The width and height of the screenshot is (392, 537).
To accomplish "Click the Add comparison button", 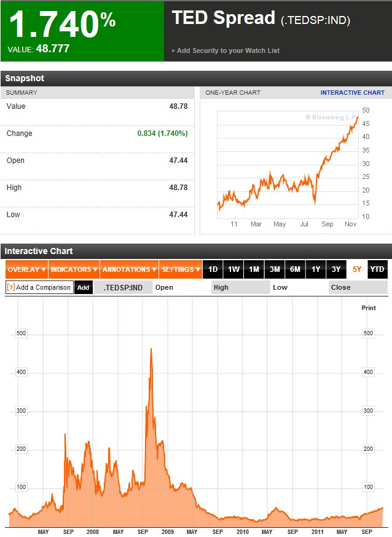I will tap(82, 287).
